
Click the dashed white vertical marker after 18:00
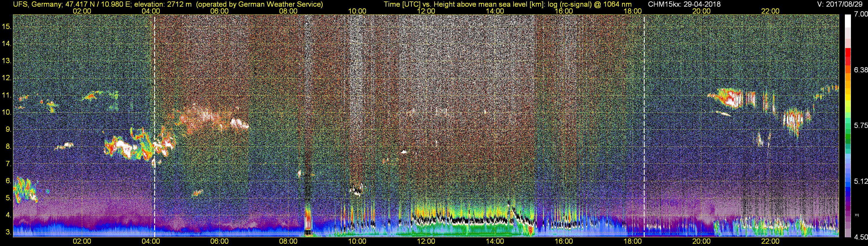coord(644,126)
